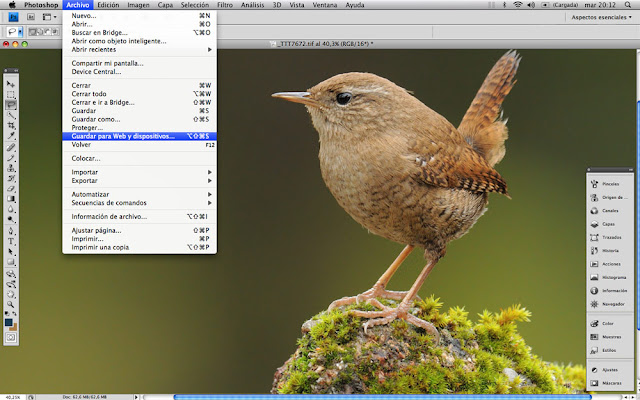Screen dimensions: 640x400
Task: Select the Rectangle shape tool
Action: click(x=11, y=262)
